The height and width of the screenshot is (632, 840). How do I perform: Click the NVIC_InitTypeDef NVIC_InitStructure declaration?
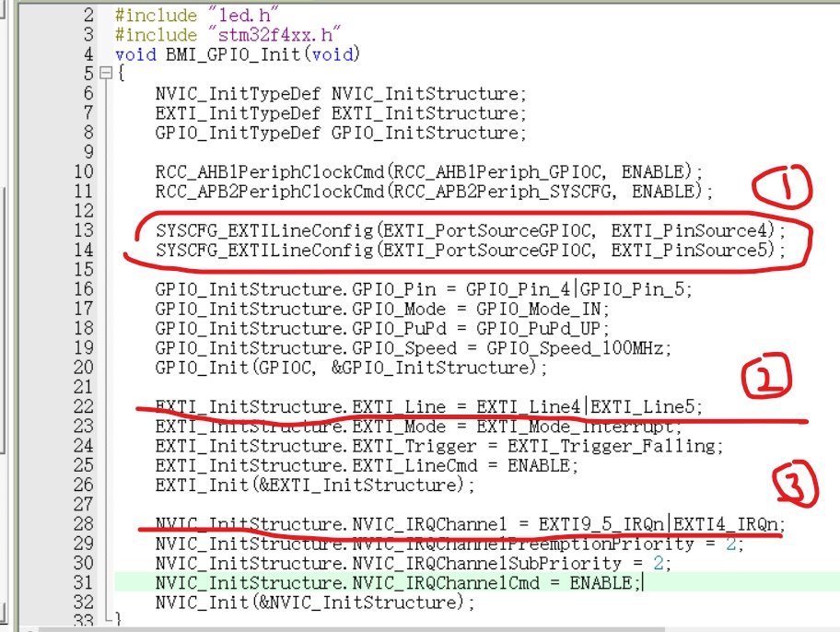tap(341, 94)
